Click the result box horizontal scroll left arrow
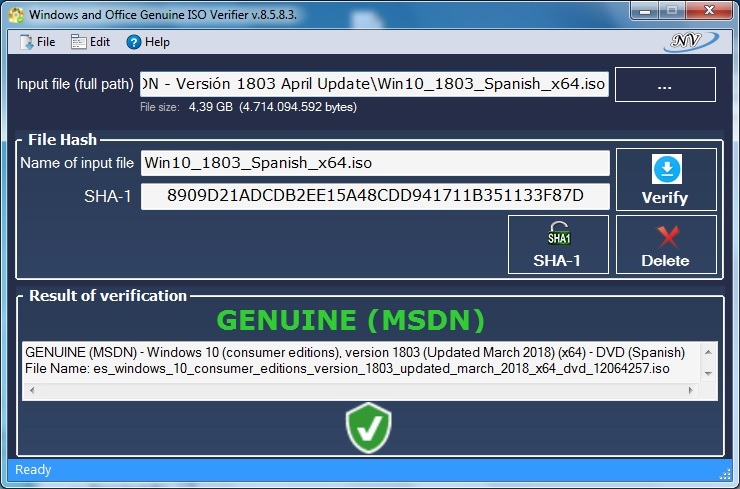The image size is (740, 489). coord(29,390)
